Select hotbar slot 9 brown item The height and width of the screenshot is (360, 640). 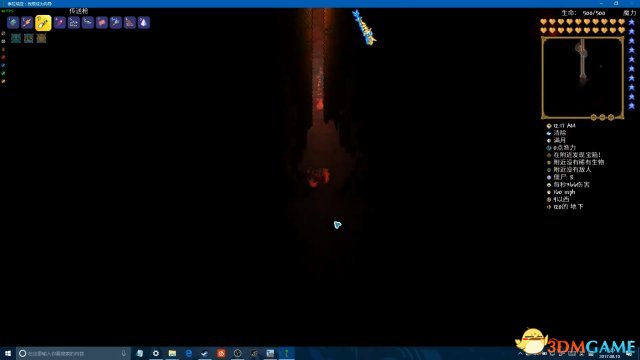pos(130,22)
